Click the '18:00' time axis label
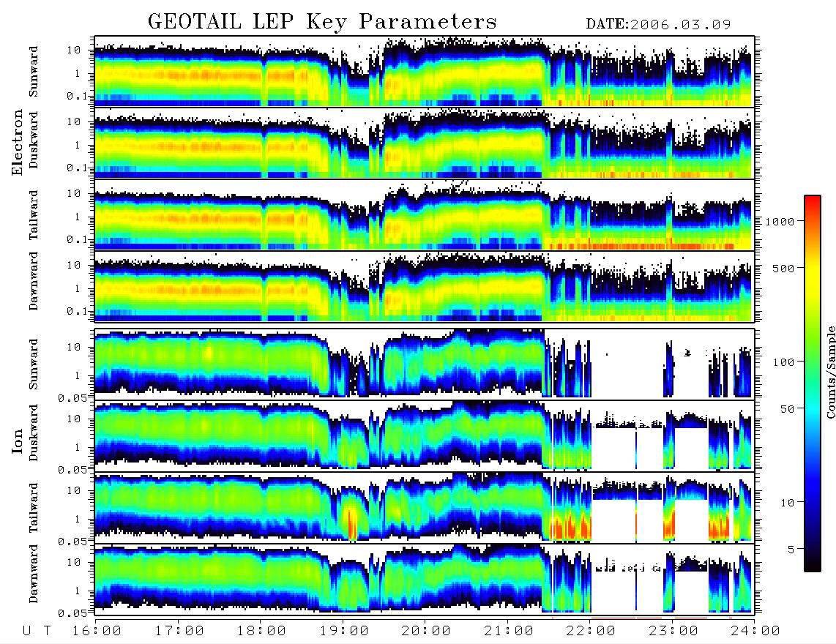 click(261, 632)
